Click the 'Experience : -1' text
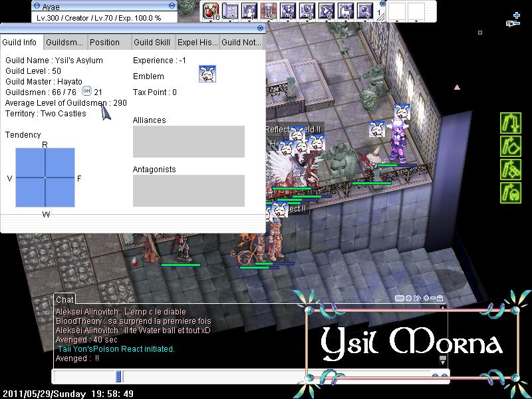 click(x=160, y=61)
